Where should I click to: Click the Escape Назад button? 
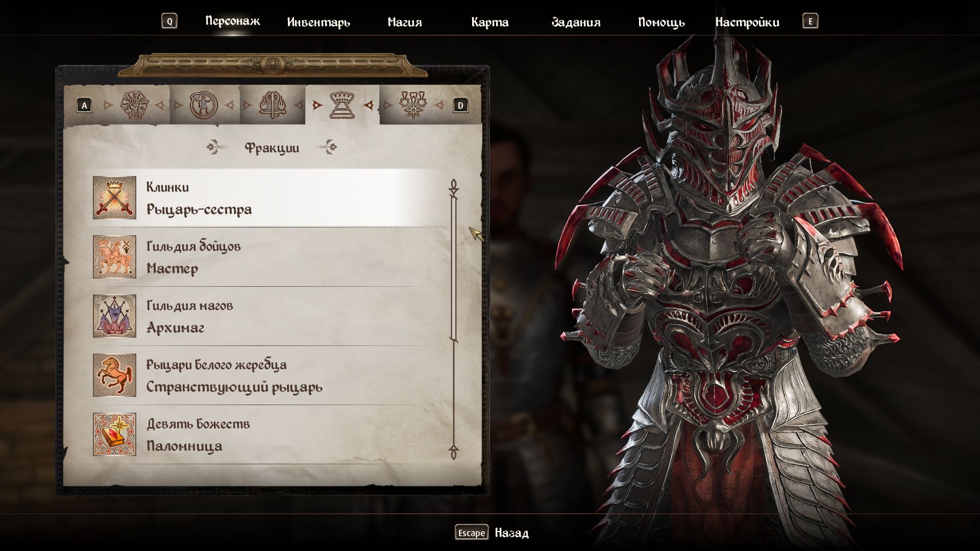pos(492,533)
